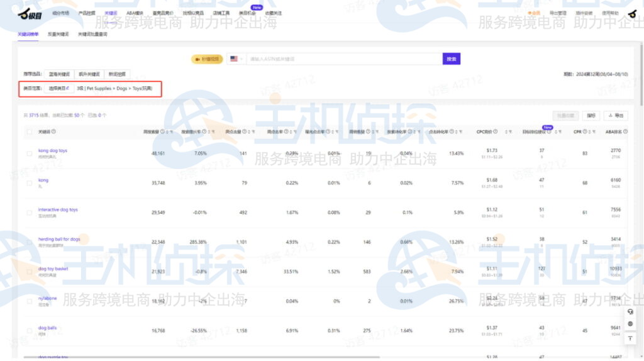The width and height of the screenshot is (644, 361).
Task: Click sort arrows in search growth rate header
Action: pos(209,132)
